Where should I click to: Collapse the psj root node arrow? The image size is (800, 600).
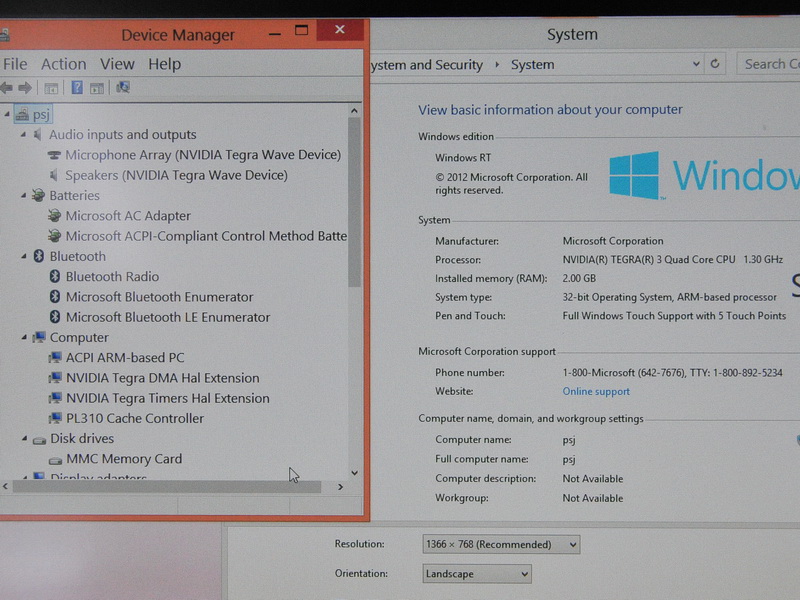point(7,114)
